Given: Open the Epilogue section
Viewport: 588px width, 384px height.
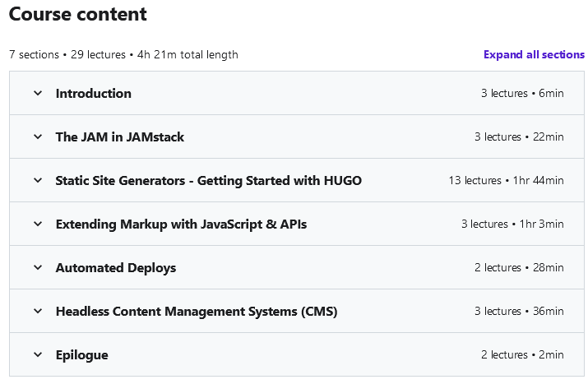Looking at the screenshot, I should (81, 354).
